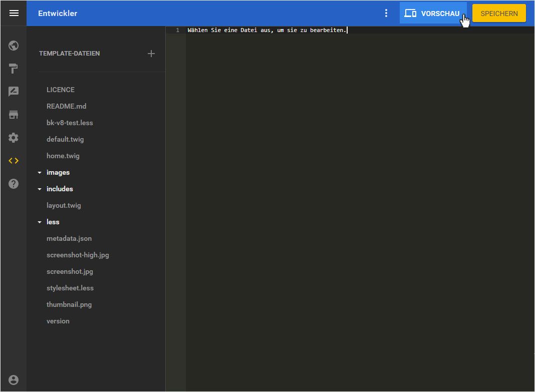Screen dimensions: 535x392
Task: Open the screenshot.jpg file
Action: [70, 272]
